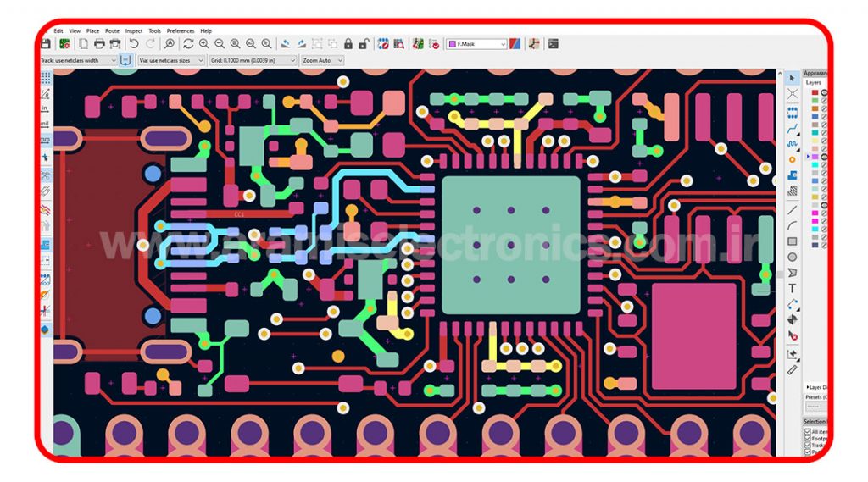The image size is (868, 482).
Task: Activate the Tune Length tool
Action: pos(793,144)
